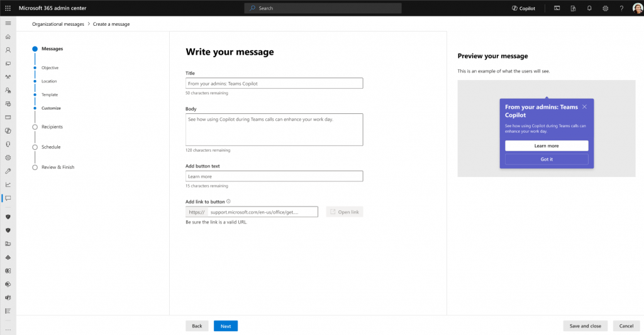Go to the Location step

click(49, 81)
